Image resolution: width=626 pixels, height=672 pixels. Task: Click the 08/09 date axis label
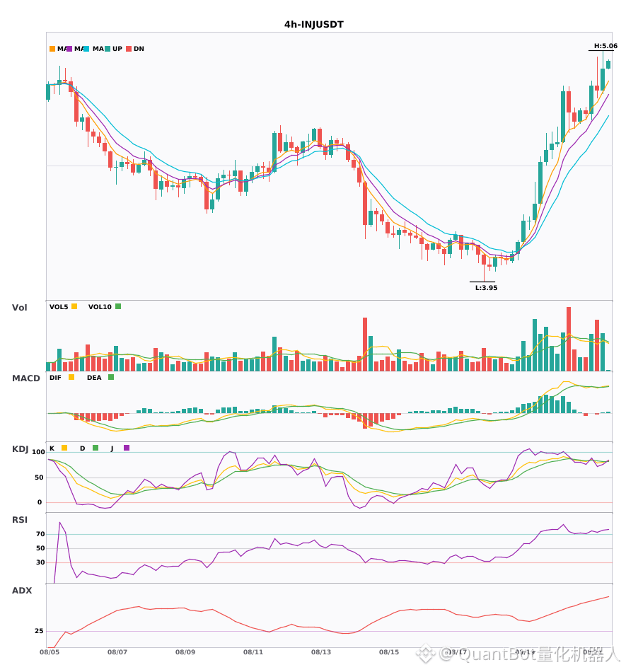coord(185,652)
